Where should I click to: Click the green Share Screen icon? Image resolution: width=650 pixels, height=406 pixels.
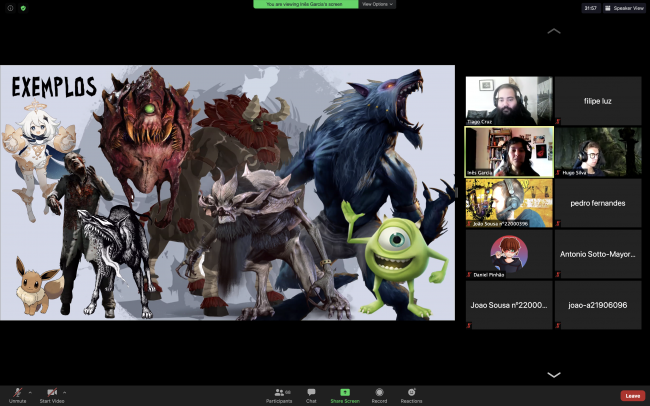(345, 392)
